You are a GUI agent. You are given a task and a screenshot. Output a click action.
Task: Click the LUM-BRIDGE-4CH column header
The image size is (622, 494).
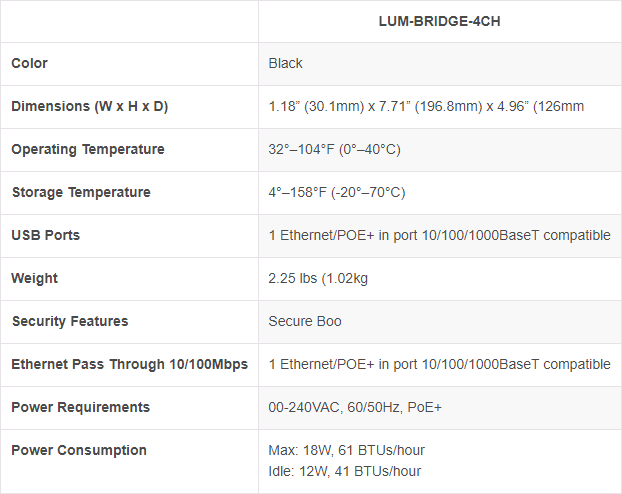[x=440, y=21]
